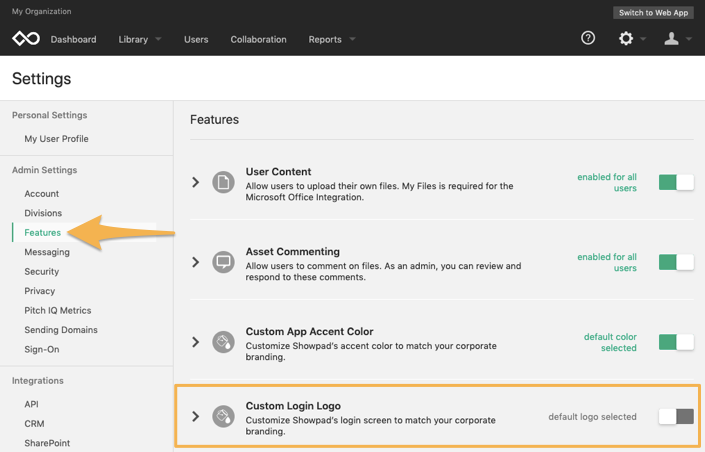Open the settings gear icon

(626, 39)
